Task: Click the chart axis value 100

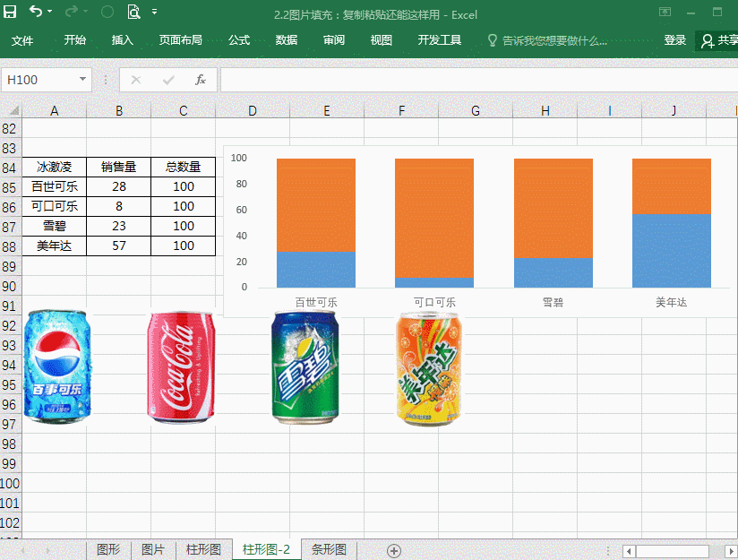Action: coord(238,158)
